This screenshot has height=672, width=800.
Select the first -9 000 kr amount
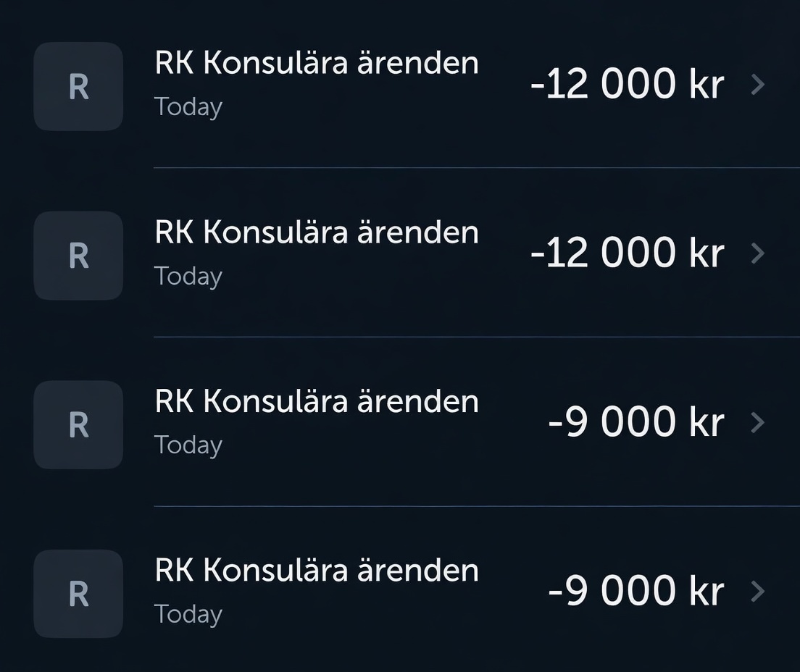636,422
